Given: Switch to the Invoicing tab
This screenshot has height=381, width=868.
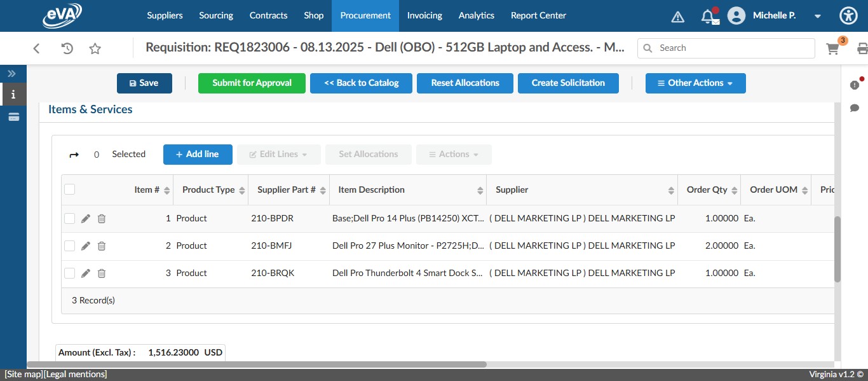Looking at the screenshot, I should pyautogui.click(x=424, y=15).
